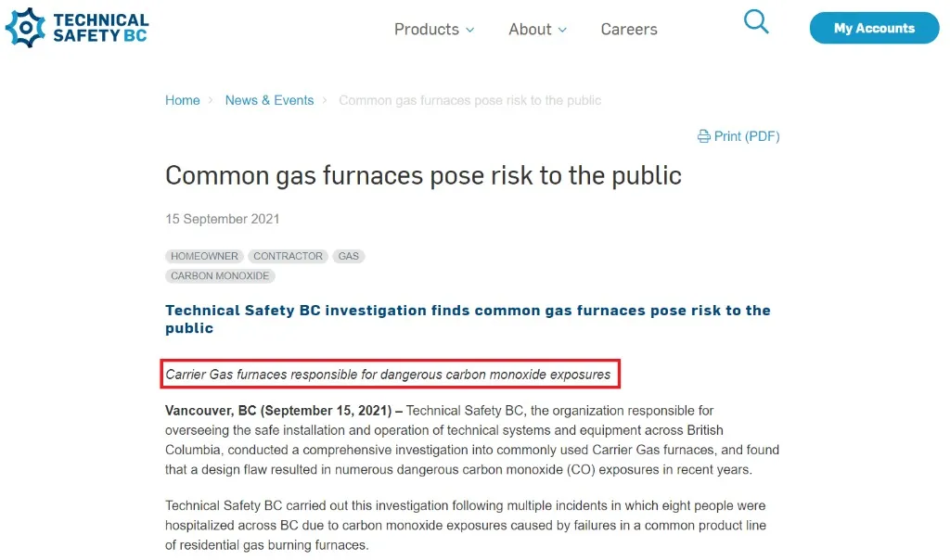Open News & Events breadcrumb link
The width and height of the screenshot is (950, 560).
(x=269, y=100)
